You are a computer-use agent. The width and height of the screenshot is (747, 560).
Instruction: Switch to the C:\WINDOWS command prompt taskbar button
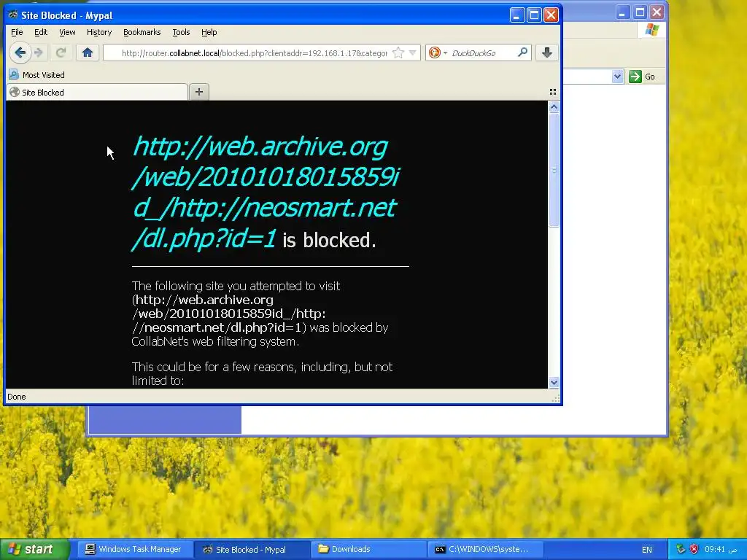coord(485,549)
